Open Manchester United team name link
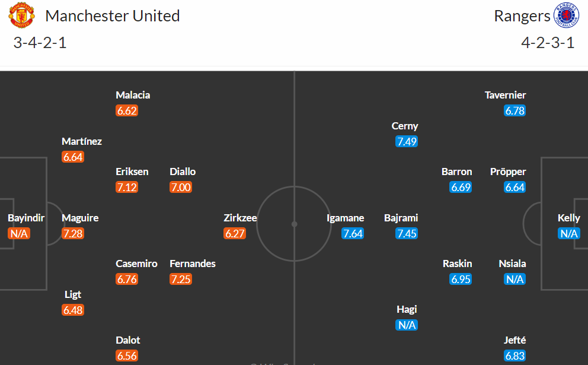 (113, 16)
